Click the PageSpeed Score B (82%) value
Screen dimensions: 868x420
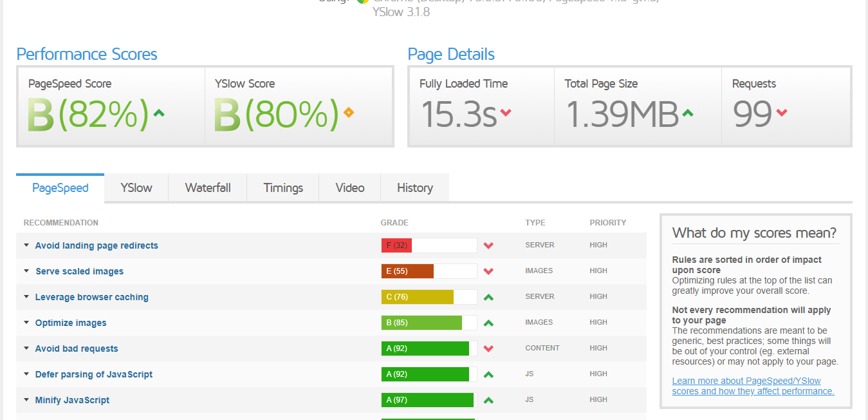pyautogui.click(x=88, y=114)
